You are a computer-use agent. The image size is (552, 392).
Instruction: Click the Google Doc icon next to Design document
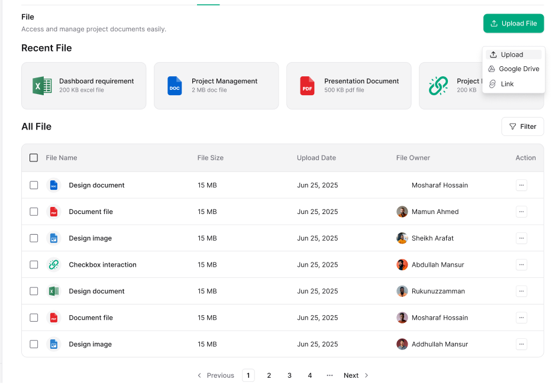[54, 185]
